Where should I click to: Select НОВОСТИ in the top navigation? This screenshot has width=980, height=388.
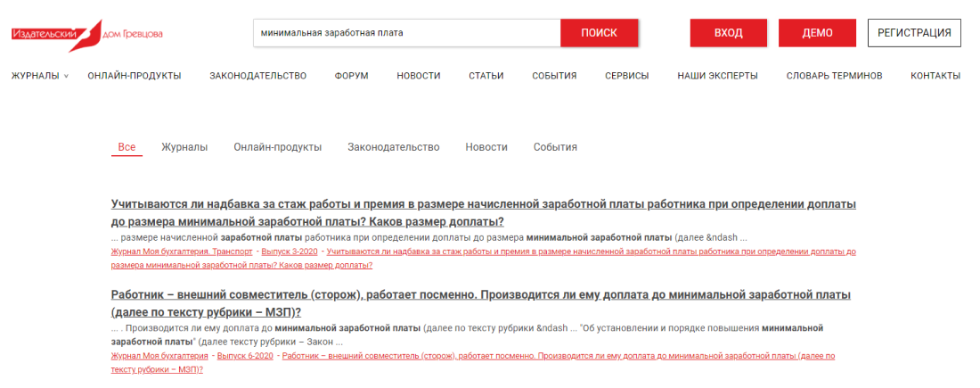coord(419,76)
